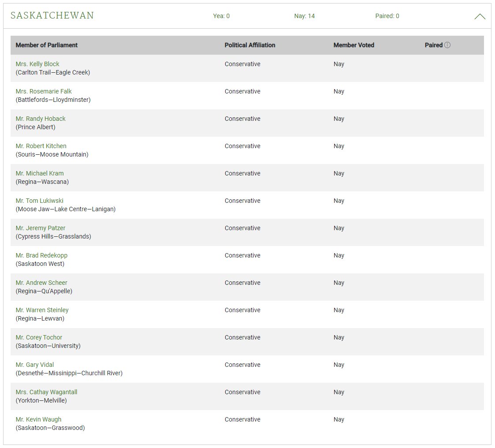Select the '(Regina—Lewvan)' riding text
The height and width of the screenshot is (448, 495).
tap(40, 318)
